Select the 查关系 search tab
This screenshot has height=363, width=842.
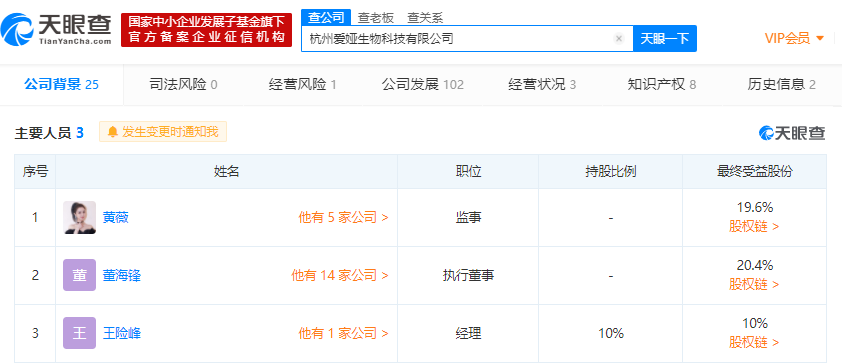click(425, 18)
